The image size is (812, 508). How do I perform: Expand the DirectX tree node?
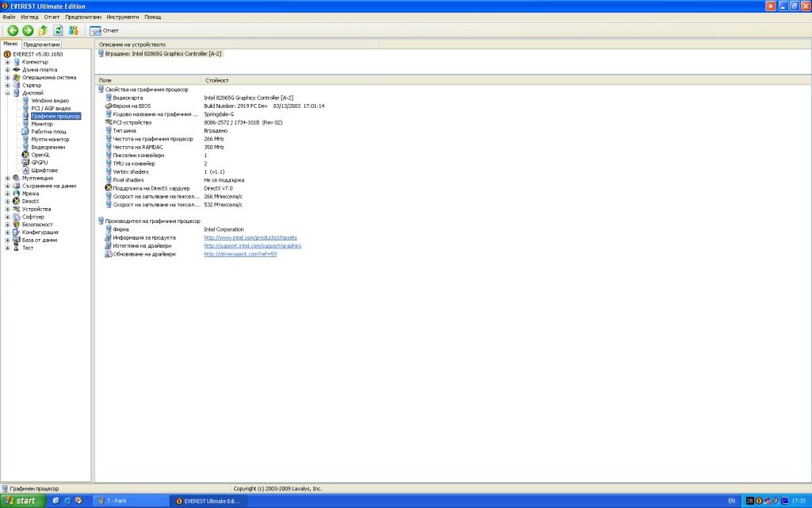(x=7, y=202)
